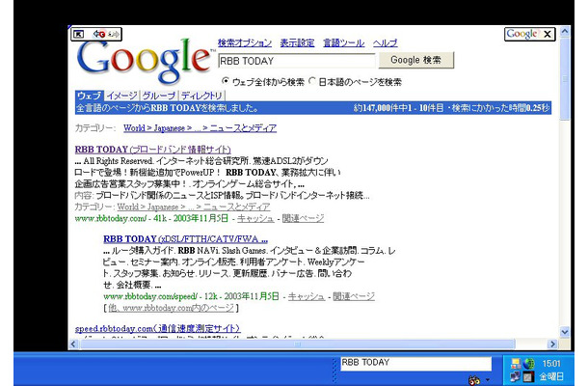Click the back arrow with red G icon
The width and height of the screenshot is (588, 386).
99,35
